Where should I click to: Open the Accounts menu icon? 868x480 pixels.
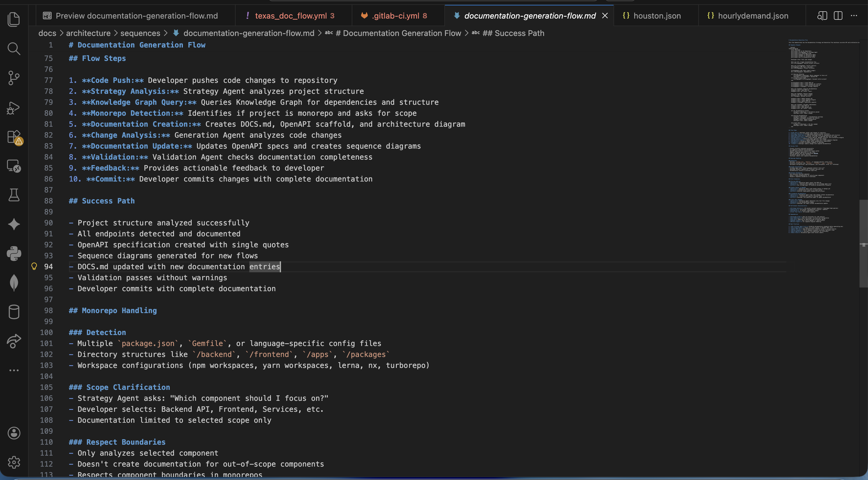(14, 433)
